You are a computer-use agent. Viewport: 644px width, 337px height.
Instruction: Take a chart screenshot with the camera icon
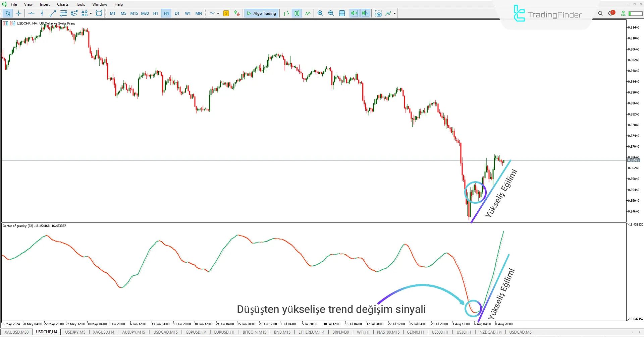tap(378, 13)
